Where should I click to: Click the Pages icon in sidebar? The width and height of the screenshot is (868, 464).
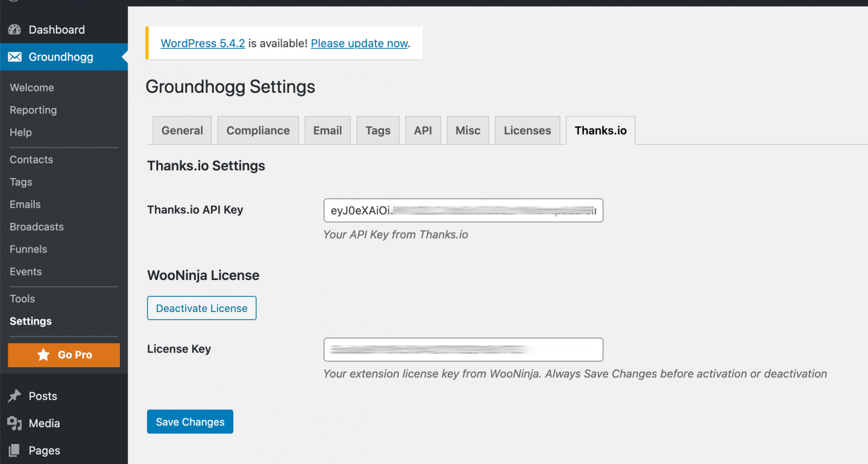(15, 450)
